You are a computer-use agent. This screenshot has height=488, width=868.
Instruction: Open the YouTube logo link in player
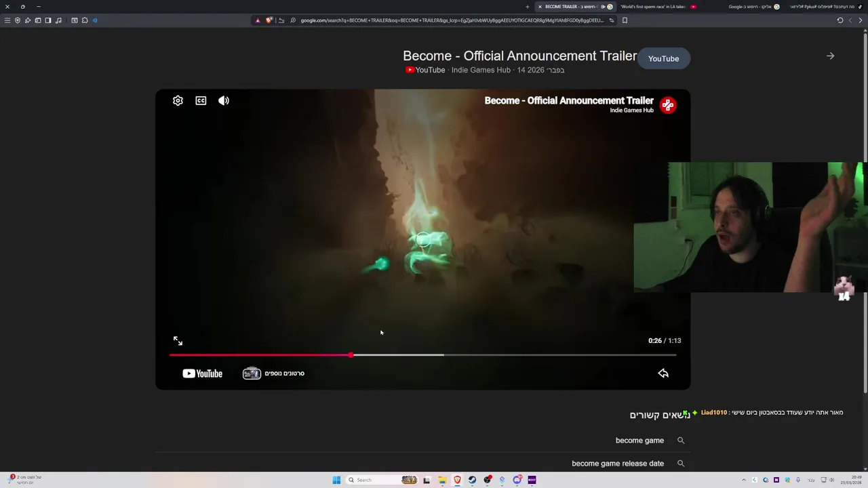pyautogui.click(x=202, y=373)
